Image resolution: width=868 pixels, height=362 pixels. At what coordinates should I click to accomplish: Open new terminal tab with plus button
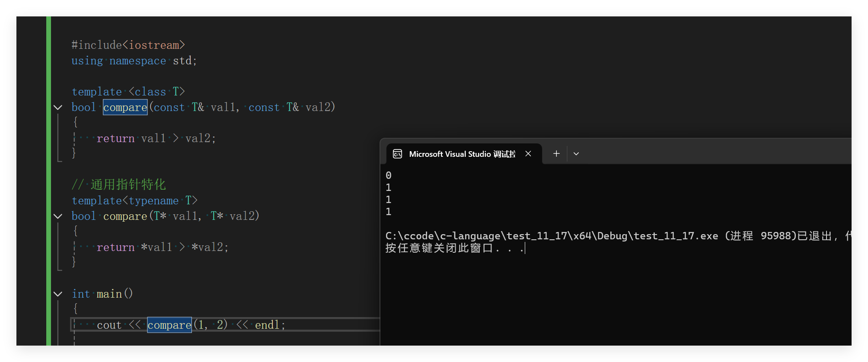pos(556,153)
